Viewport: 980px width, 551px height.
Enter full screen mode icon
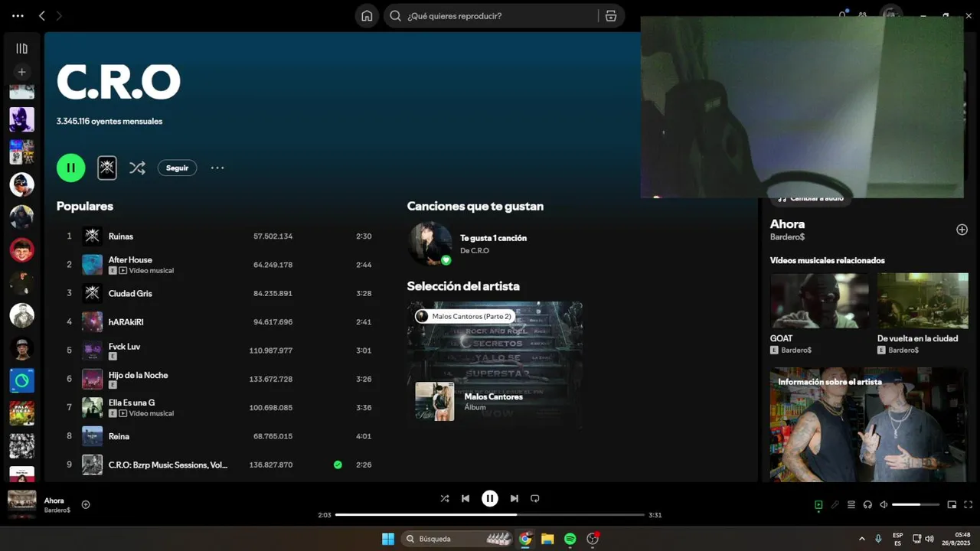pyautogui.click(x=969, y=504)
